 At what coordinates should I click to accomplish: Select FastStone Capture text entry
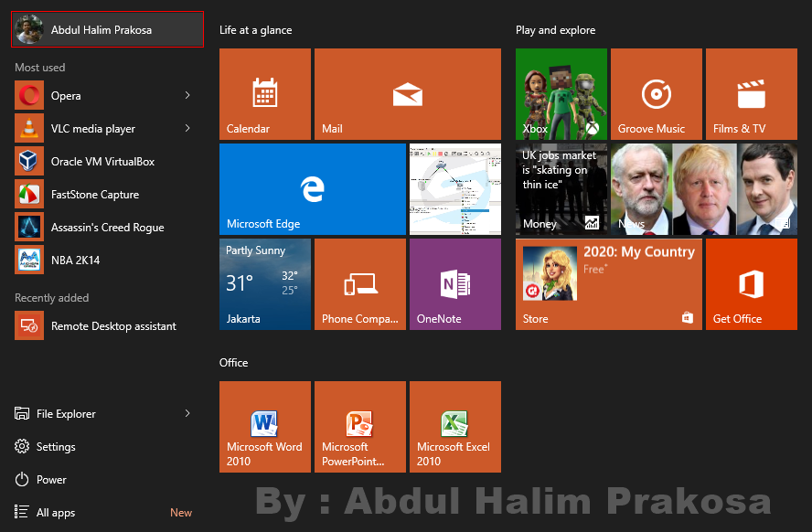click(95, 195)
